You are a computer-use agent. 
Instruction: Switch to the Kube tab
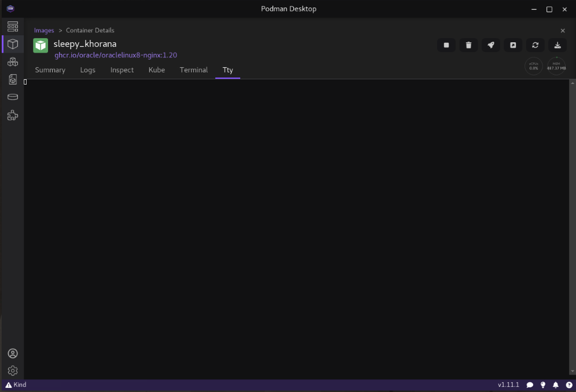point(156,70)
